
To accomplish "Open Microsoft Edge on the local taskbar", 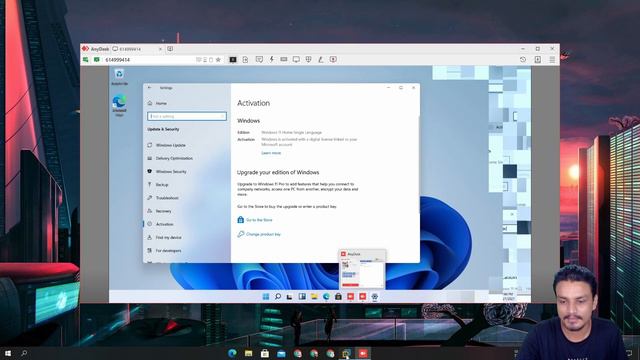I will click(232, 353).
